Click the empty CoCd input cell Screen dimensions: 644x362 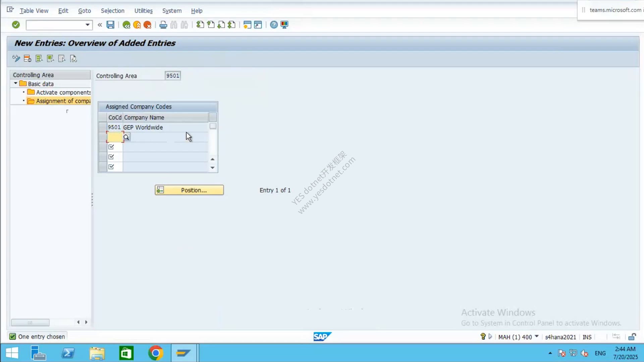(115, 137)
